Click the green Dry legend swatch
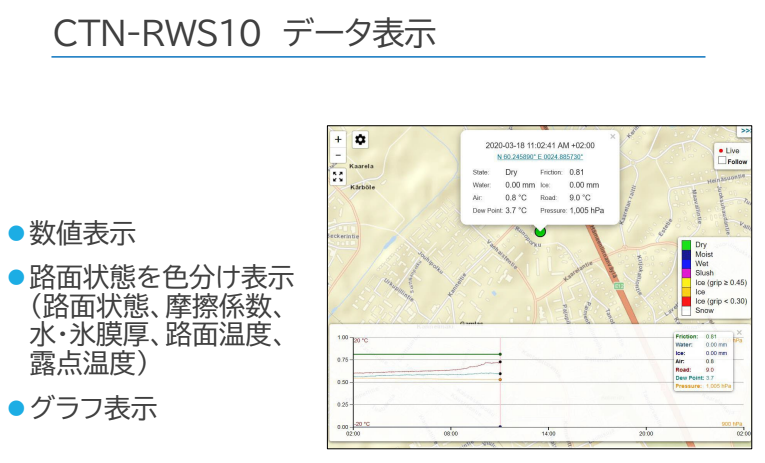 (686, 244)
